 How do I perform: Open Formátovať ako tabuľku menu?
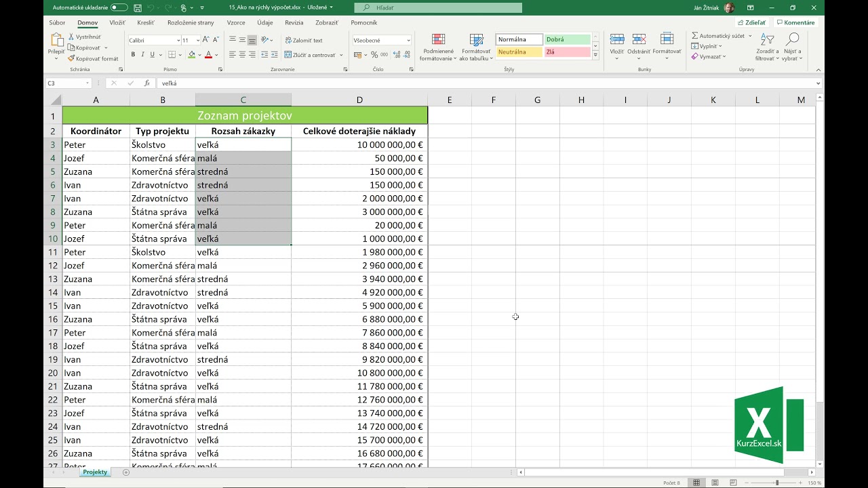tap(476, 47)
